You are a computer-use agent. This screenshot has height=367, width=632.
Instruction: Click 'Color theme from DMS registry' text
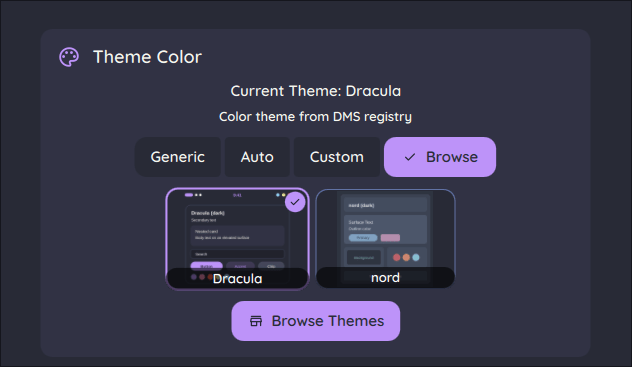point(315,117)
